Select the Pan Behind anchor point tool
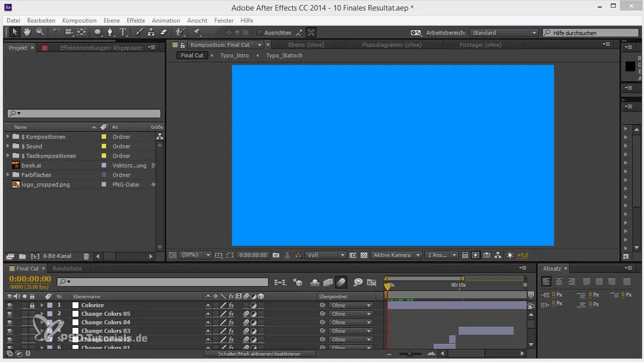The image size is (644, 362). click(82, 32)
